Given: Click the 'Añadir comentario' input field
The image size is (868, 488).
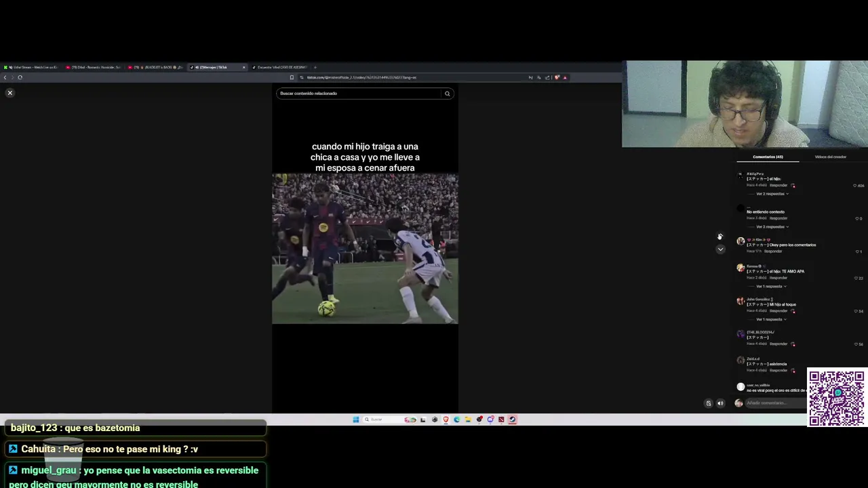Looking at the screenshot, I should [774, 403].
